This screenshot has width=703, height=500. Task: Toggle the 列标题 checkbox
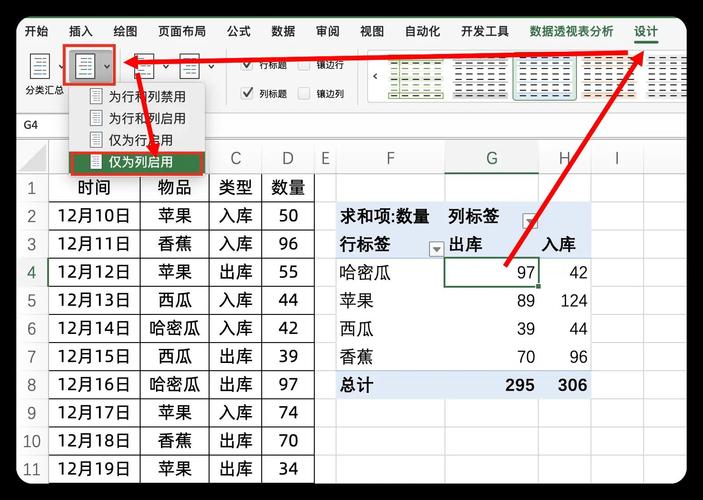click(248, 93)
